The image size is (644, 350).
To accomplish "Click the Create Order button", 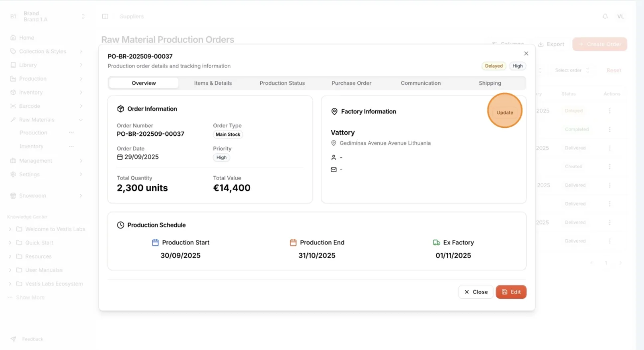I will (x=600, y=44).
